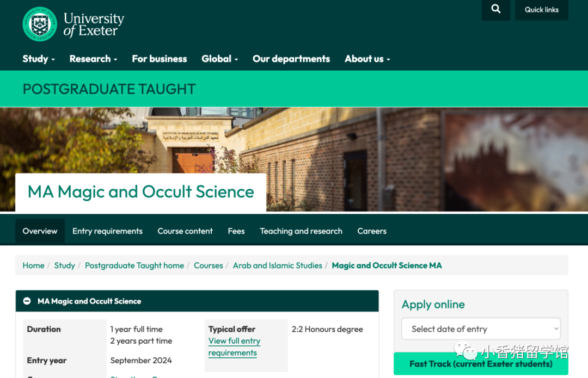This screenshot has width=588, height=378.
Task: Open Postgraduate Taught home breadcrumb
Action: 134,265
